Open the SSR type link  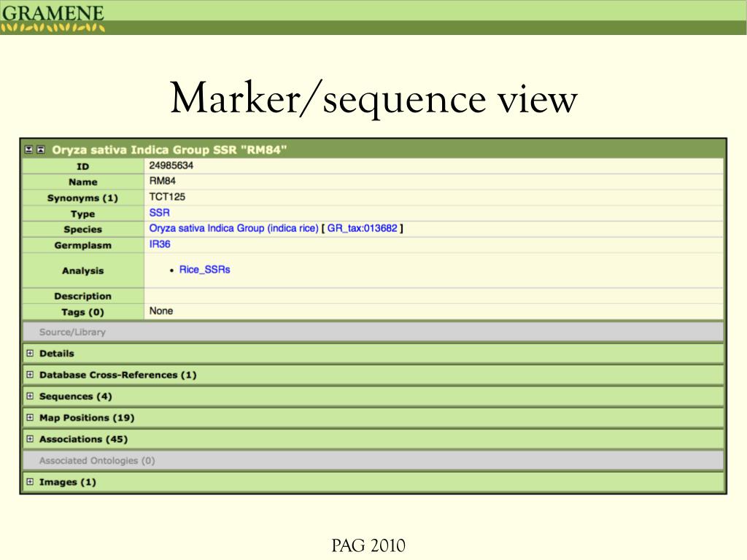pos(159,213)
